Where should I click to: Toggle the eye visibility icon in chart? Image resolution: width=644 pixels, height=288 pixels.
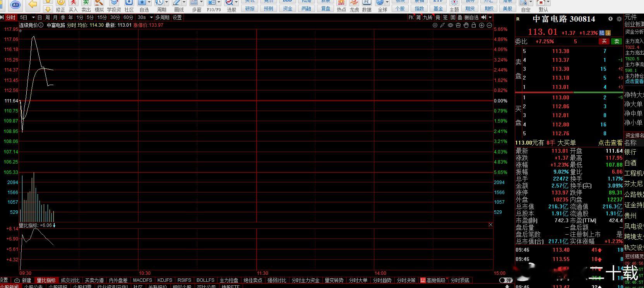click(x=450, y=25)
